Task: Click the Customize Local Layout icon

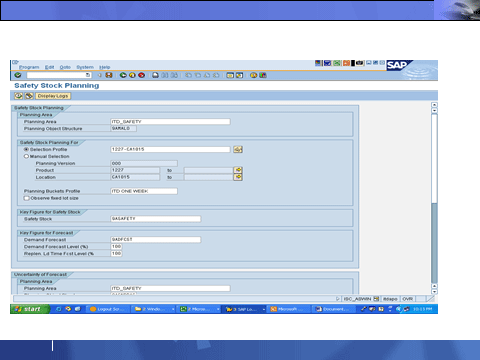Action: (263, 76)
